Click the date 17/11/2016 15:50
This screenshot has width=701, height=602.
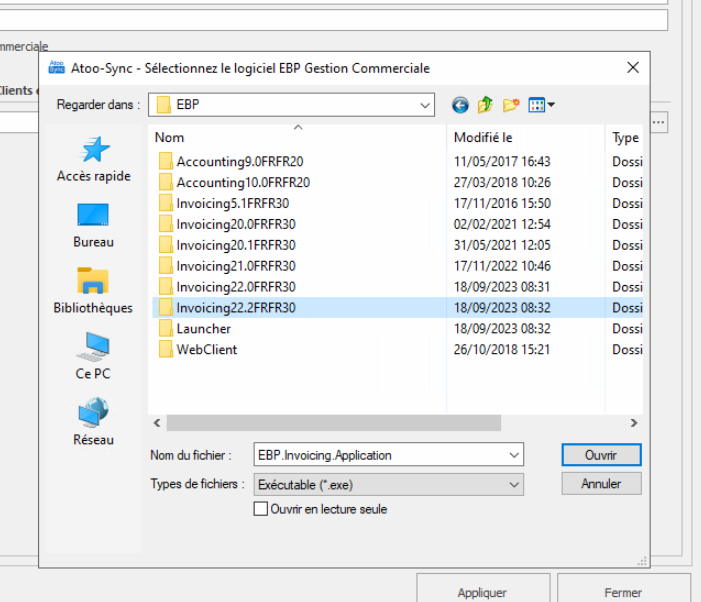(x=502, y=203)
